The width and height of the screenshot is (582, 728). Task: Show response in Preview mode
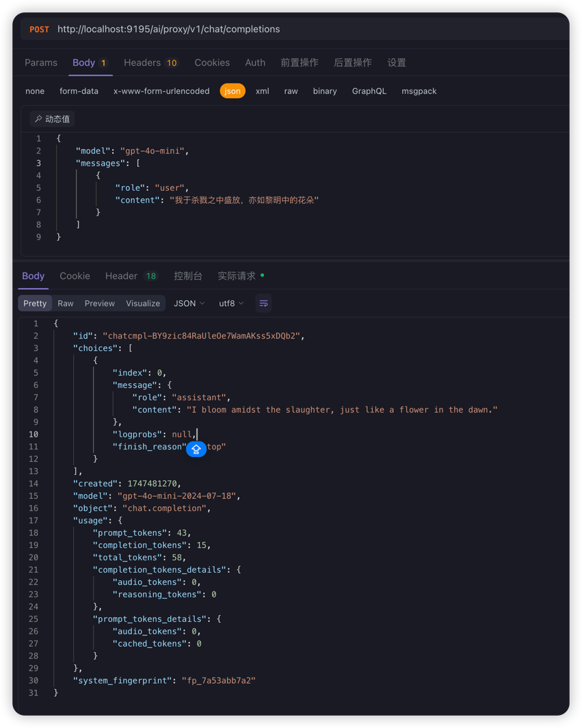tap(100, 304)
